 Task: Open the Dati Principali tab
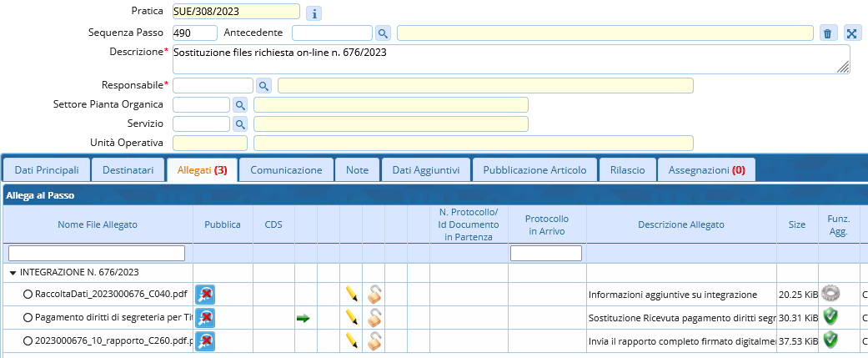point(47,169)
